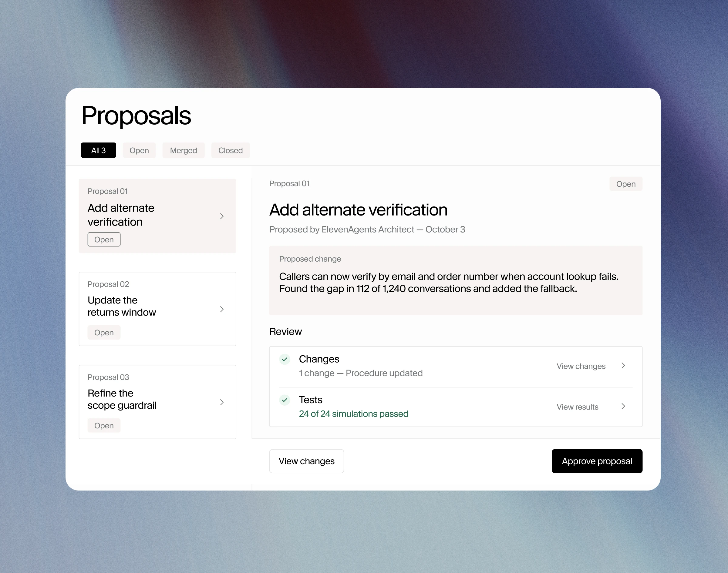Switch to the Open filter tab

click(139, 150)
